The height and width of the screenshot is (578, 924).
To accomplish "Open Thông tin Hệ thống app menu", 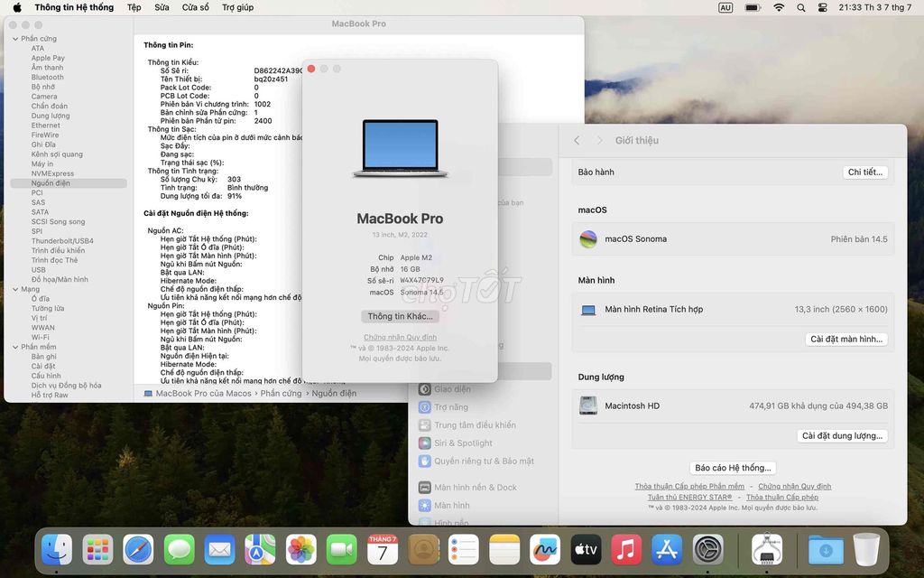I will tap(74, 7).
